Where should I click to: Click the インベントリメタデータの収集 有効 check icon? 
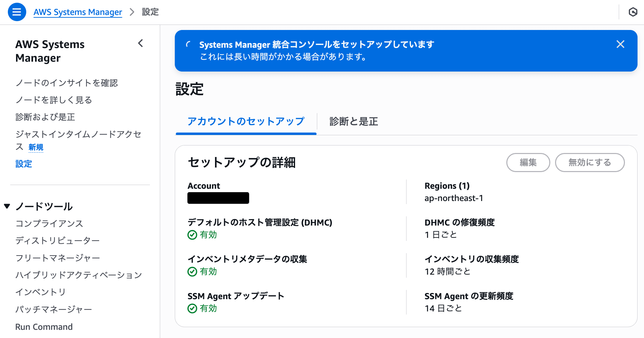click(x=192, y=272)
